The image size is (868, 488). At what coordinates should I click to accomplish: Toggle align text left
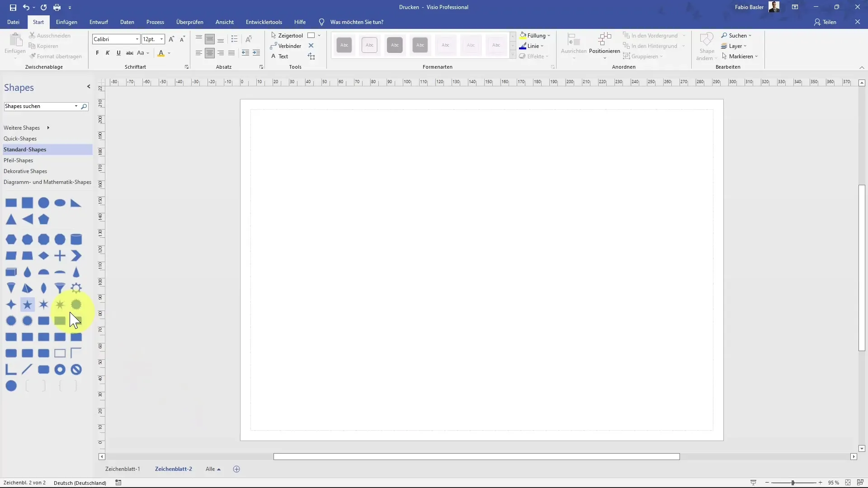click(x=199, y=53)
